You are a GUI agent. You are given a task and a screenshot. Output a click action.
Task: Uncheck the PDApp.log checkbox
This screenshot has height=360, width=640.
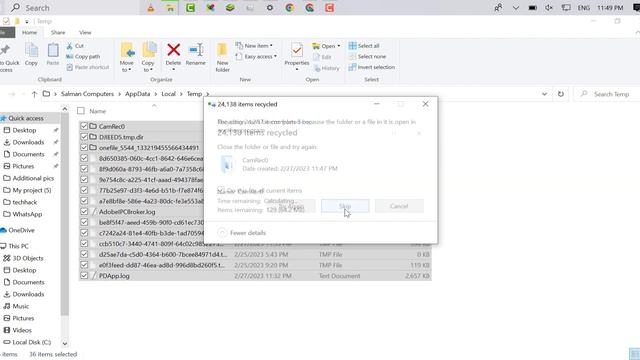point(84,276)
